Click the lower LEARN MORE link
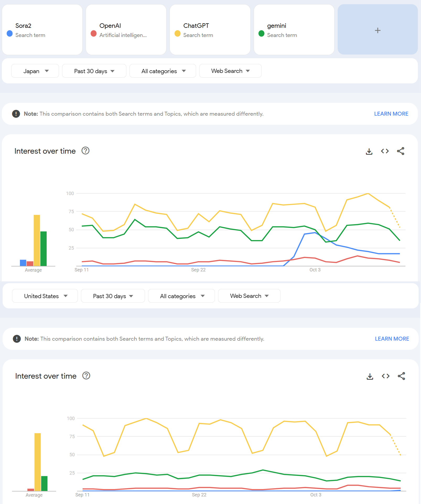421x504 pixels. (392, 339)
